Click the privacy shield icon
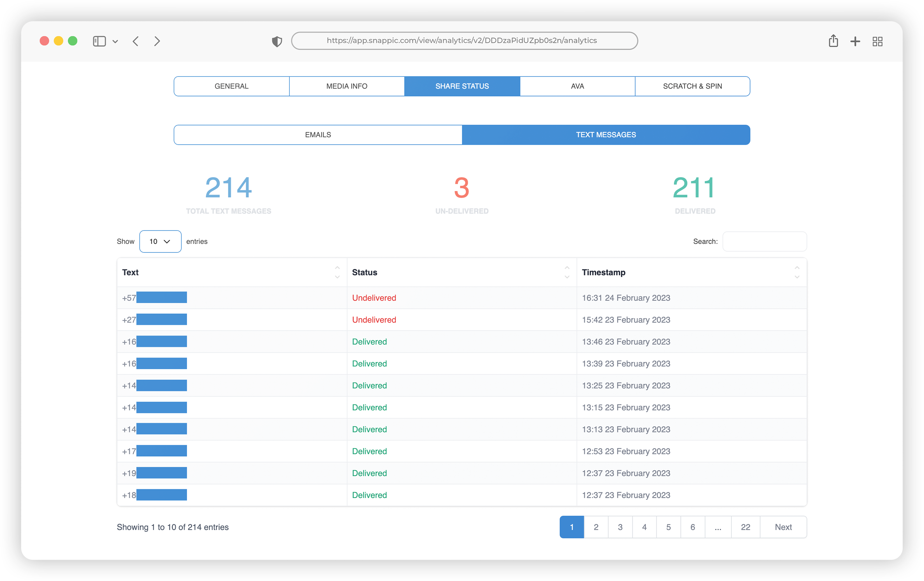This screenshot has height=581, width=924. pos(277,41)
